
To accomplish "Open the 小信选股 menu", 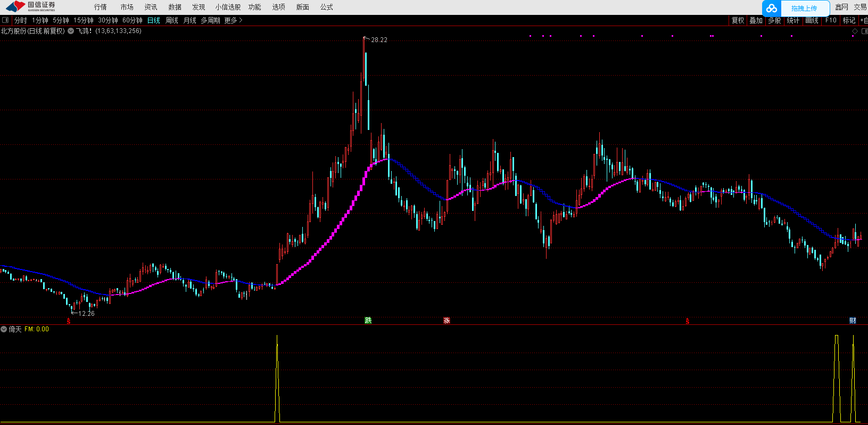I will [228, 7].
